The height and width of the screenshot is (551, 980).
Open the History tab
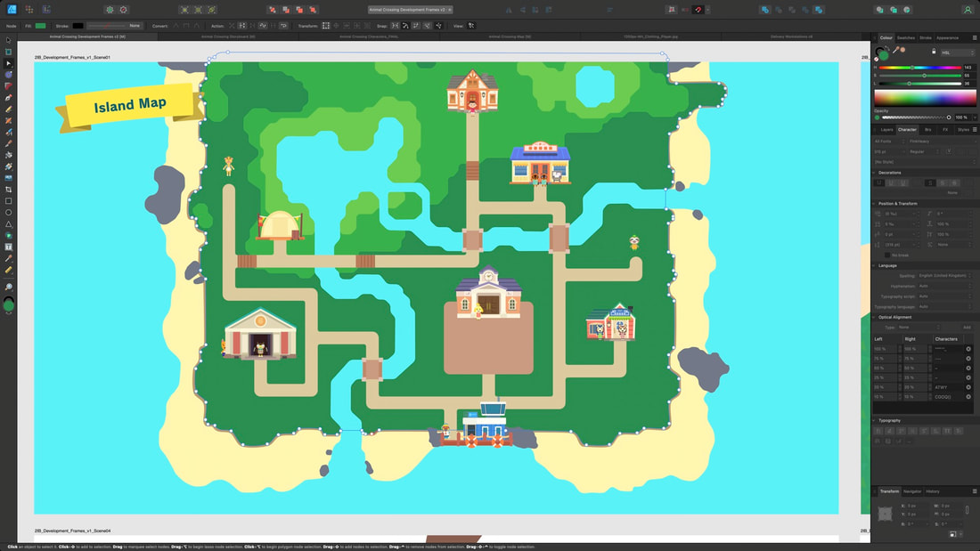click(933, 491)
